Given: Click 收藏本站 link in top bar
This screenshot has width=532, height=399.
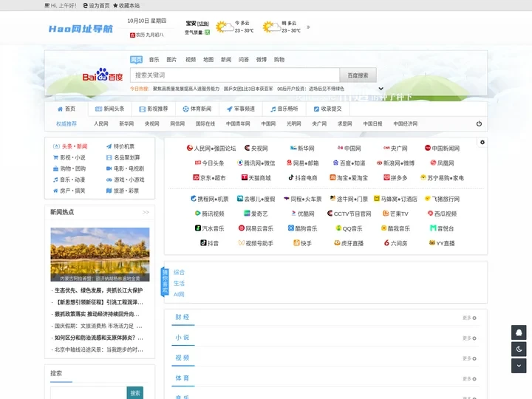Looking at the screenshot, I should coord(126,5).
